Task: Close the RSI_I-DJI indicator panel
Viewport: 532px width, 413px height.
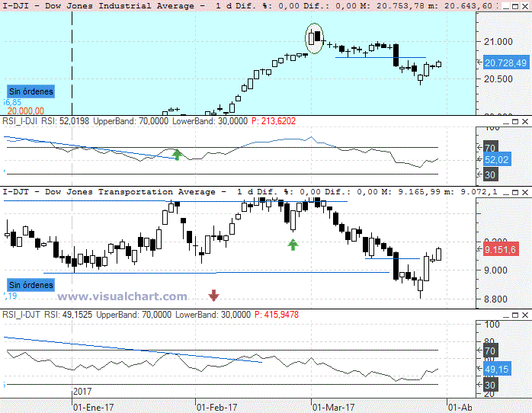Action: [x=525, y=121]
